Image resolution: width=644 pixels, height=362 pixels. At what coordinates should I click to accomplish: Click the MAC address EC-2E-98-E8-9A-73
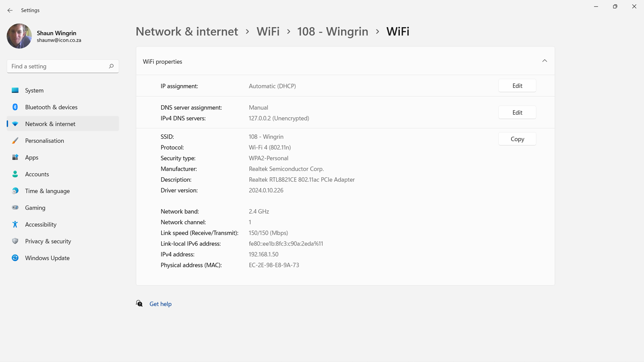click(x=274, y=265)
